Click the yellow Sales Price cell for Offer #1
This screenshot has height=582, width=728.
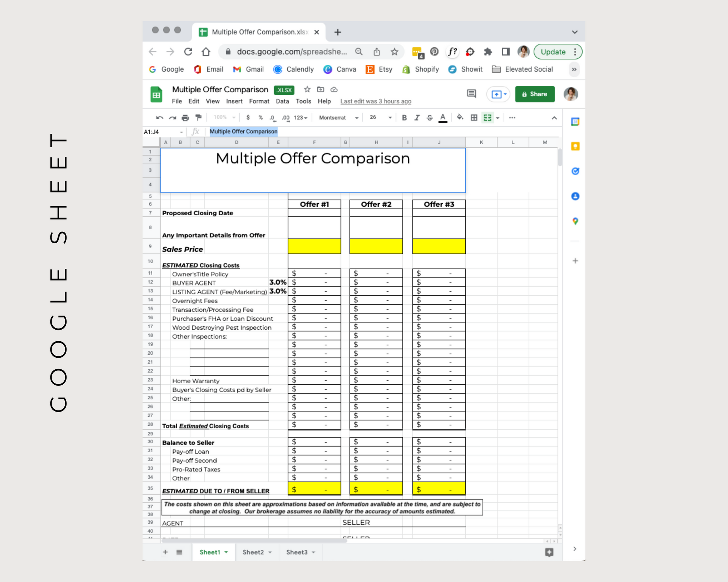(314, 246)
